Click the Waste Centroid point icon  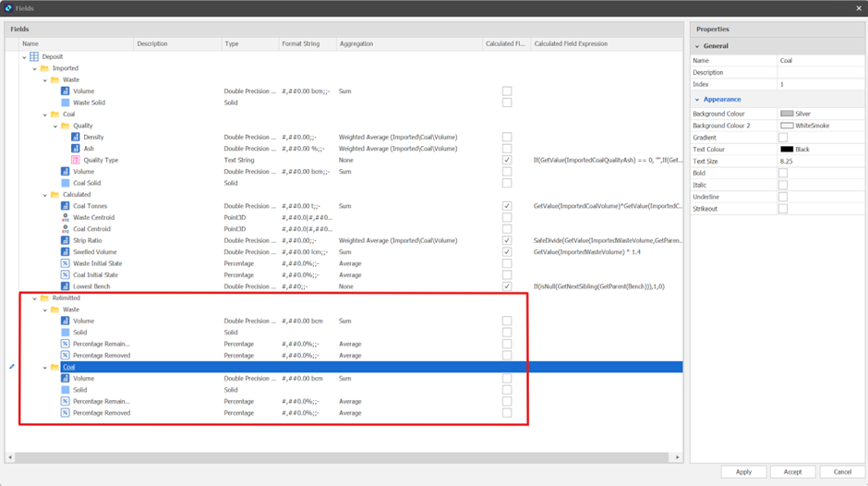[x=66, y=218]
